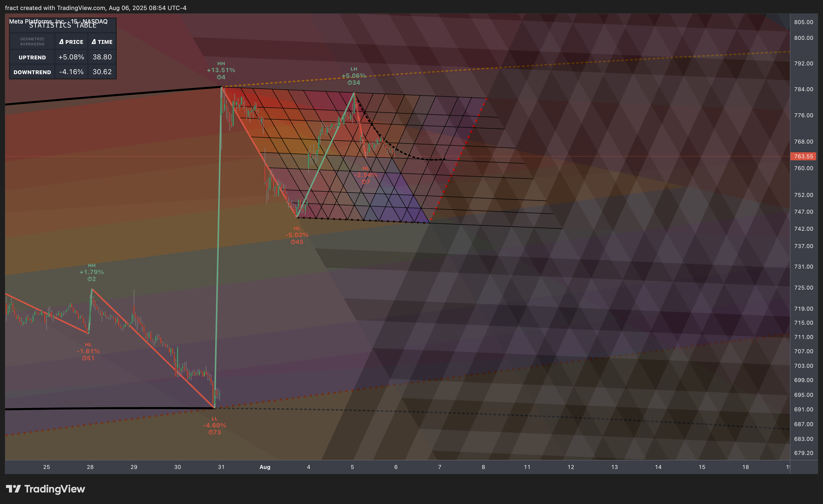Click the 725.00 price axis label

pos(803,288)
